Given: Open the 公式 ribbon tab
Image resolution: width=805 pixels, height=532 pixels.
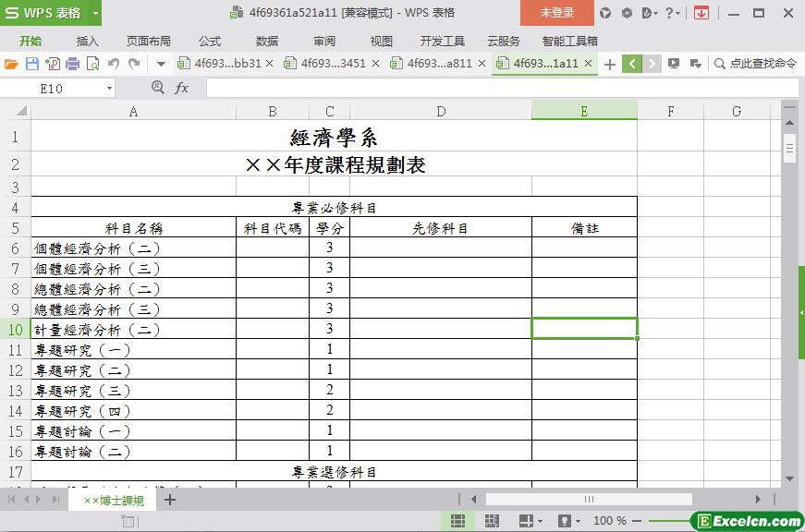Looking at the screenshot, I should [x=210, y=41].
